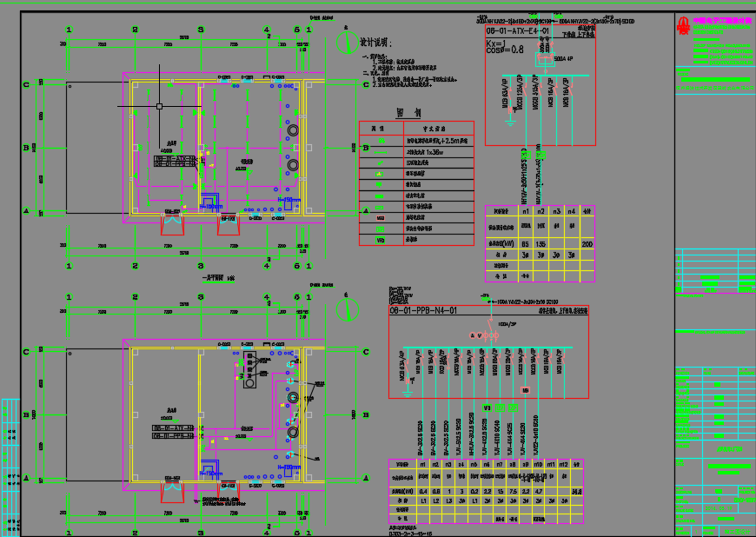The width and height of the screenshot is (756, 537).
Task: Click the green VFD box below PPB panel
Action: pos(487,408)
